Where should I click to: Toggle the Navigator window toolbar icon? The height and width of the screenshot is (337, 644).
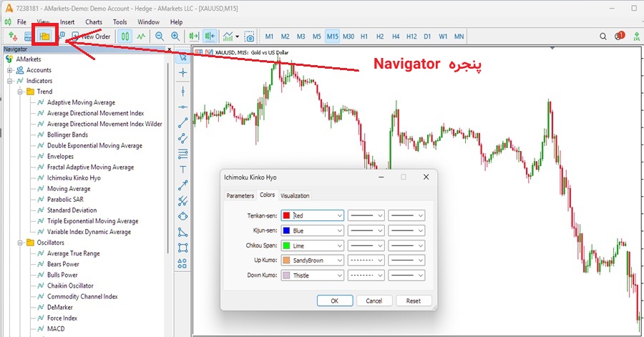coord(45,36)
